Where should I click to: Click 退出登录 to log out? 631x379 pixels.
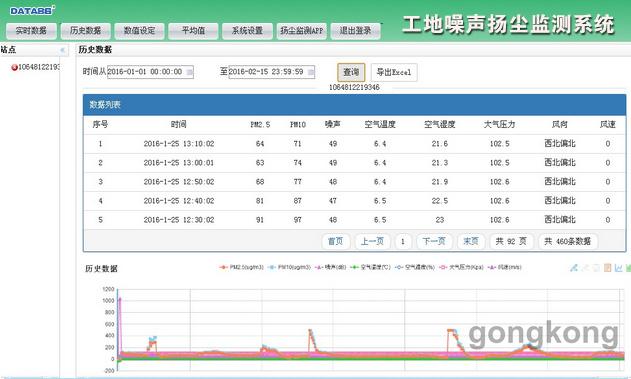(355, 31)
